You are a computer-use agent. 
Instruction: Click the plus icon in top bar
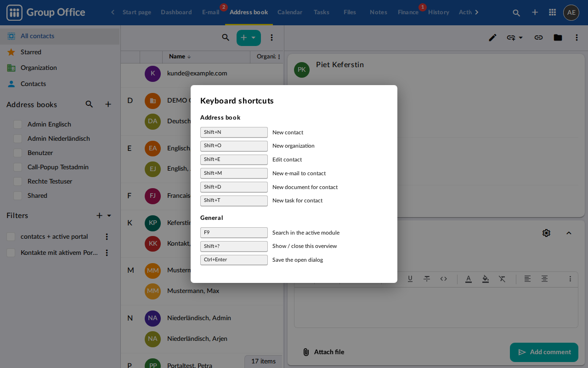(535, 12)
